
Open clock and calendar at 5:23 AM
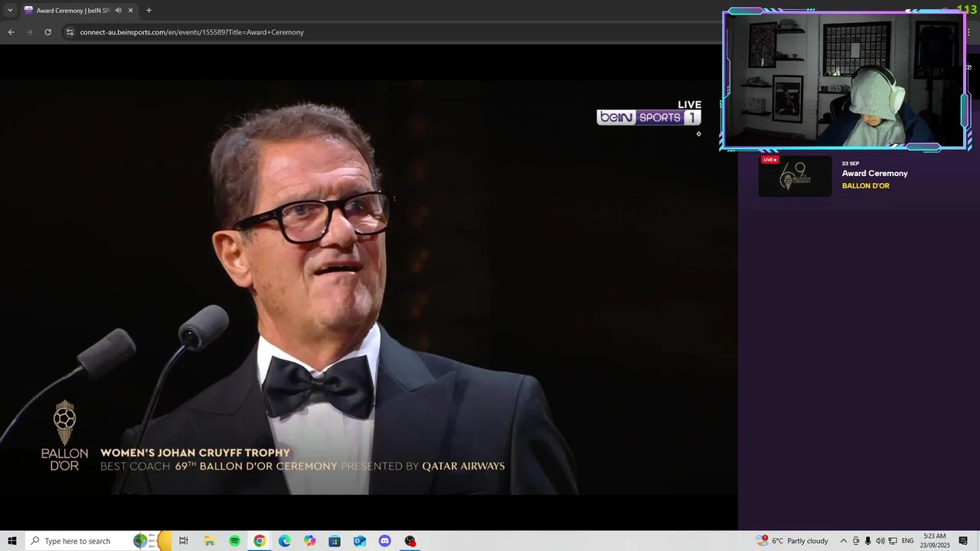point(935,541)
